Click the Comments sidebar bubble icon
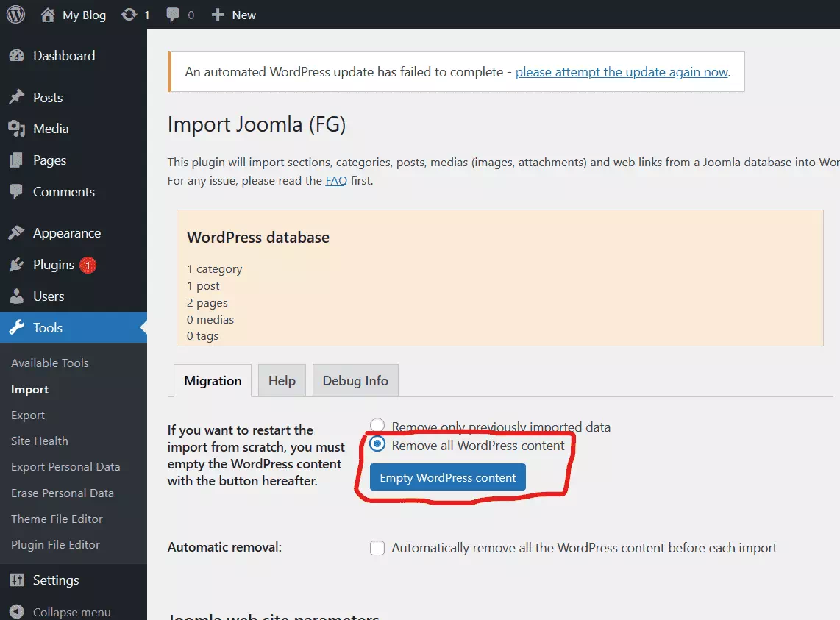The height and width of the screenshot is (620, 840). click(x=17, y=191)
